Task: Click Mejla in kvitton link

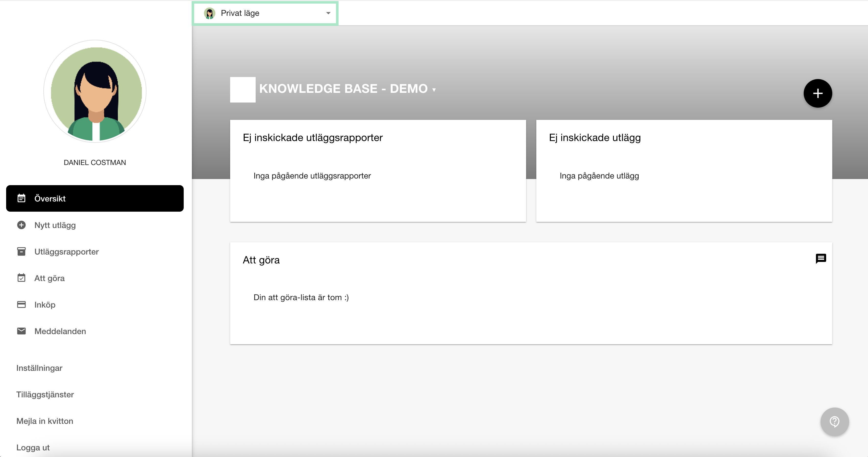Action: [45, 421]
